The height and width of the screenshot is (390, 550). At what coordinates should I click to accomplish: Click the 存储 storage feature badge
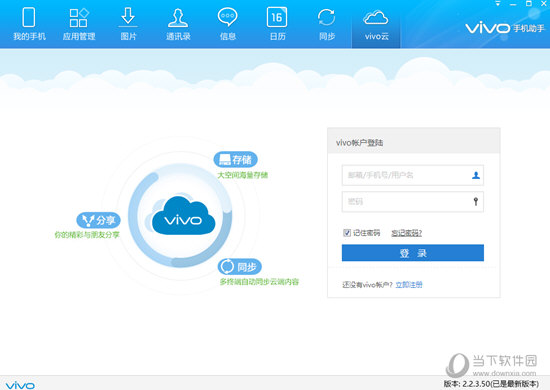(x=235, y=160)
